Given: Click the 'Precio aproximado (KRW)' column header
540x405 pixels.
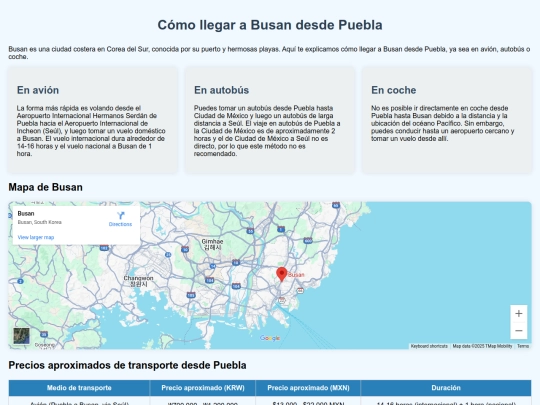Looking at the screenshot, I should [x=203, y=388].
